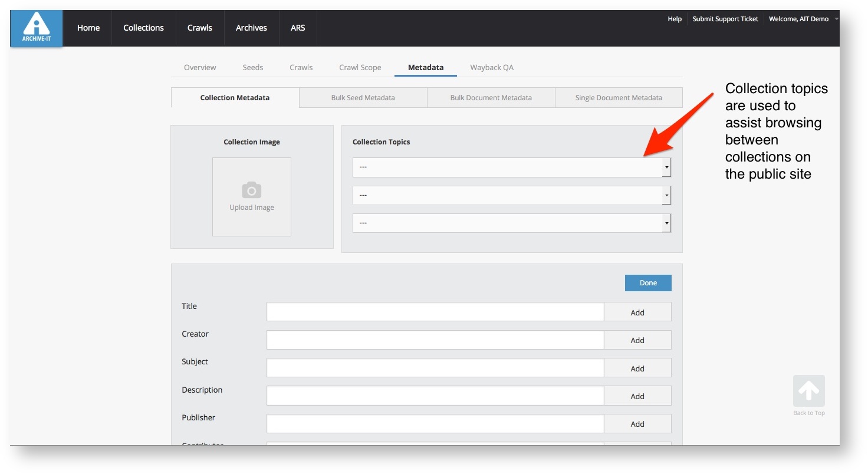Click Add next to the Title field
The height and width of the screenshot is (474, 868).
tap(637, 312)
